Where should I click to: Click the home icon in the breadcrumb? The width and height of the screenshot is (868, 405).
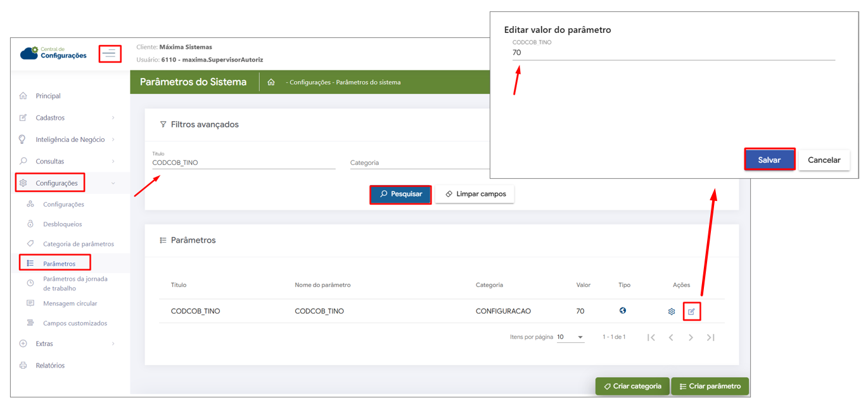click(x=271, y=82)
